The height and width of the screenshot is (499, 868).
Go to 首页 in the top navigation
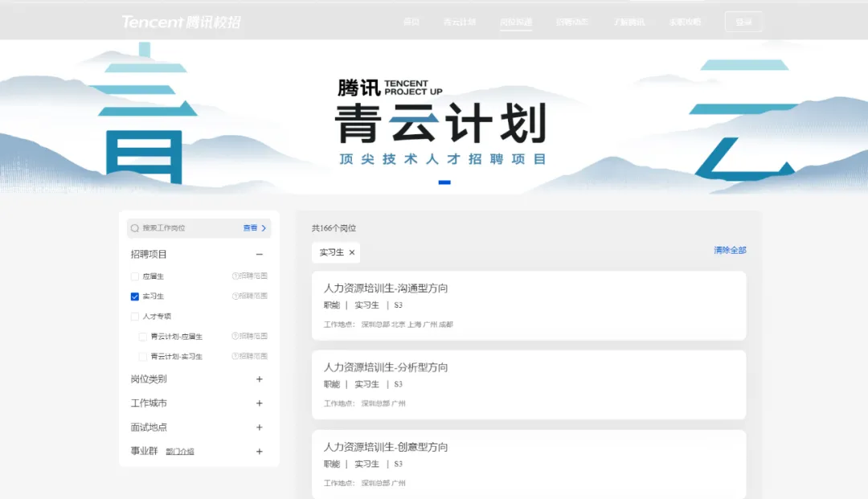click(411, 22)
